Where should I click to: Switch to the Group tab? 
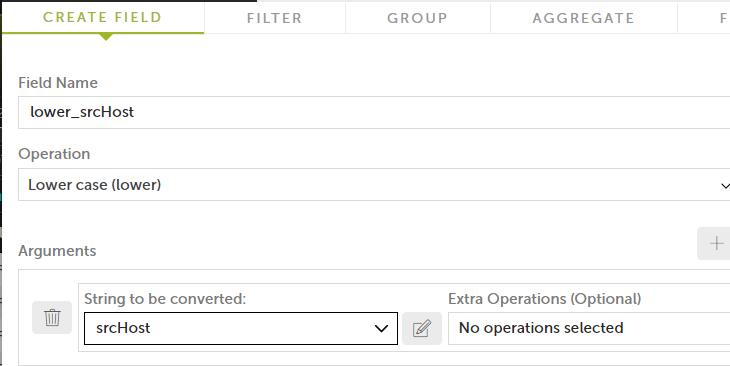tap(418, 18)
